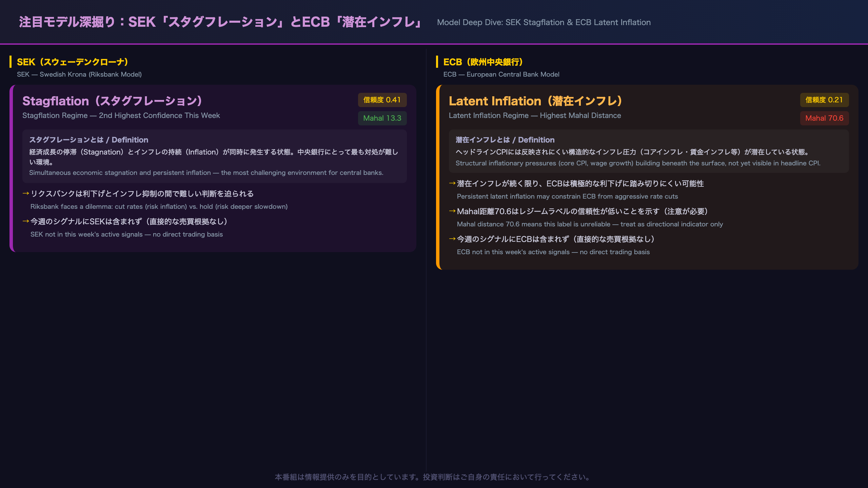
Task: Click 'Structural inflationary pressures' English definition
Action: pos(638,163)
